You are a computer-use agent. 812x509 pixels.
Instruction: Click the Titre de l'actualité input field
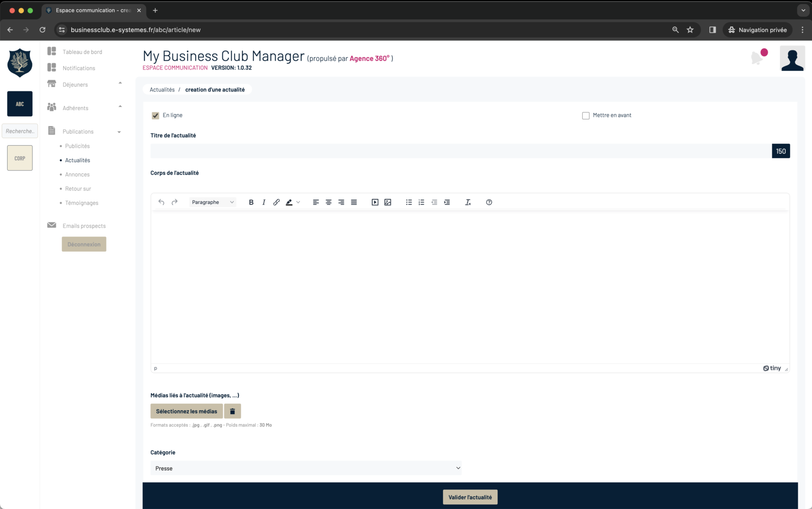pyautogui.click(x=461, y=151)
